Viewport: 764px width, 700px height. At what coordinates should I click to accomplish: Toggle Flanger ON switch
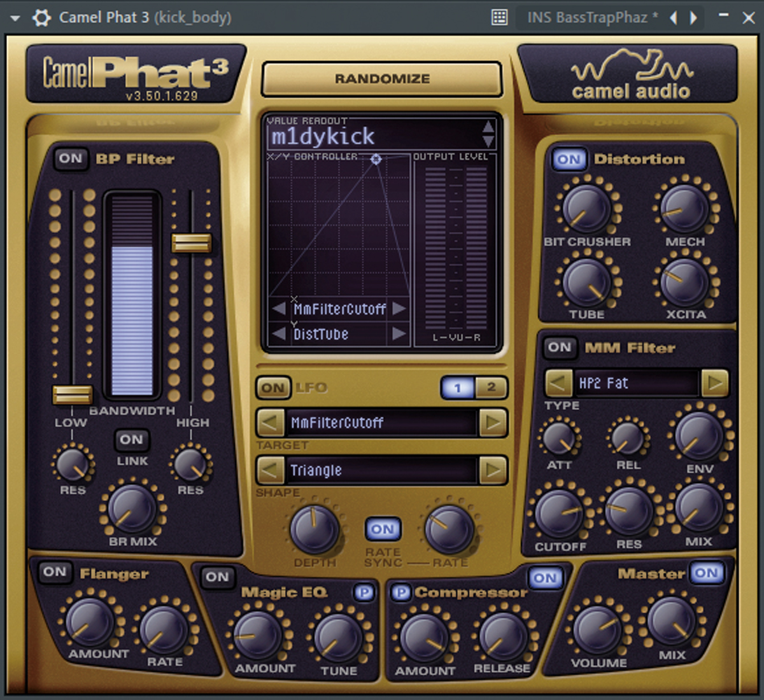pyautogui.click(x=55, y=571)
